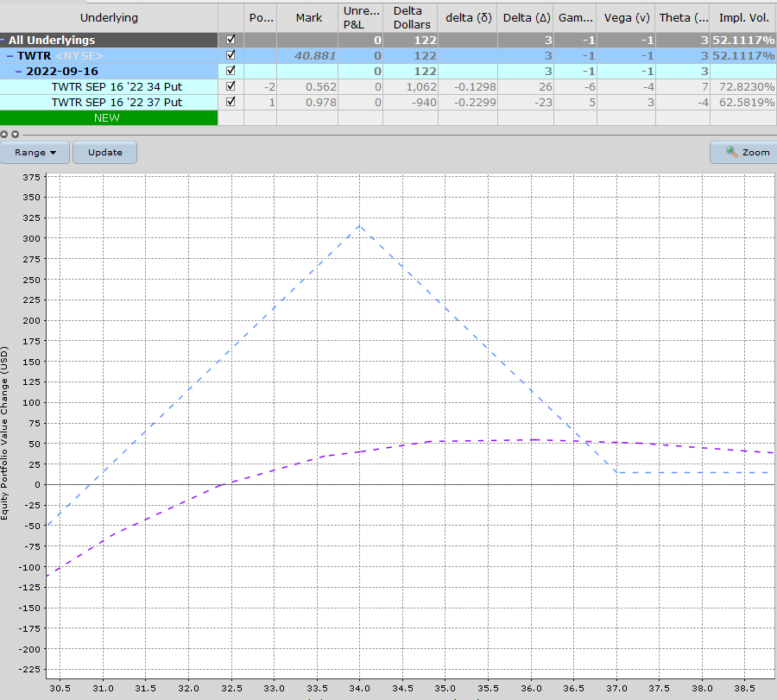Click the upward panel-collapse arrow icon
This screenshot has height=700, width=777.
(6, 134)
